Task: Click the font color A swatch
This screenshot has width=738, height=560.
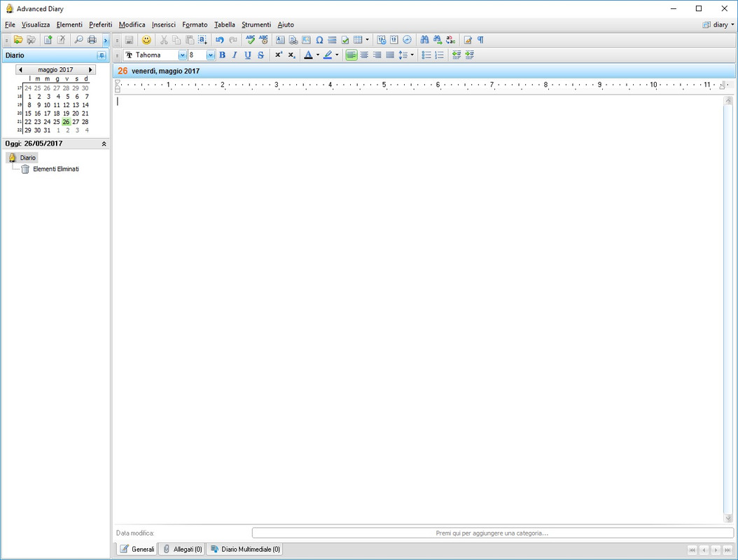Action: (x=308, y=55)
